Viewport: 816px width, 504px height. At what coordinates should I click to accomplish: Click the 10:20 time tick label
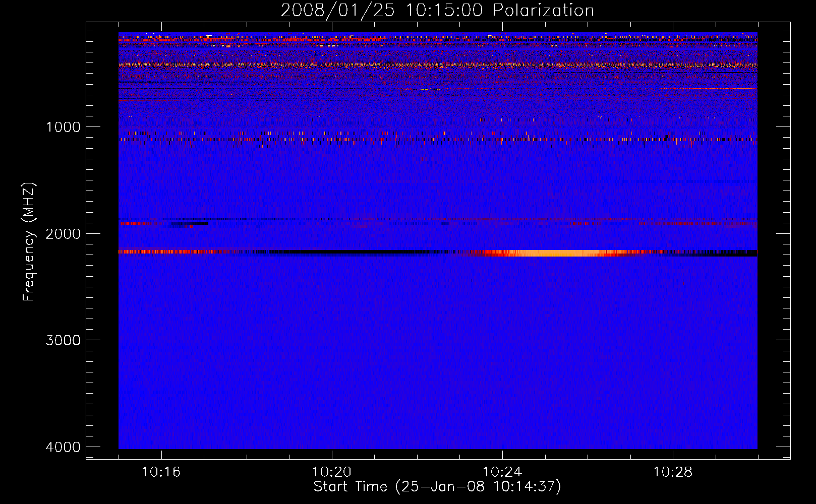coord(331,472)
